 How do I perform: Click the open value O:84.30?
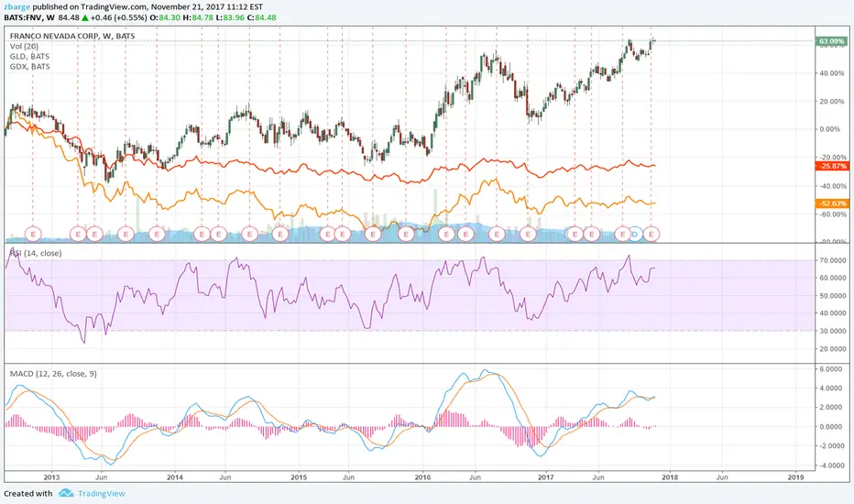pyautogui.click(x=165, y=17)
